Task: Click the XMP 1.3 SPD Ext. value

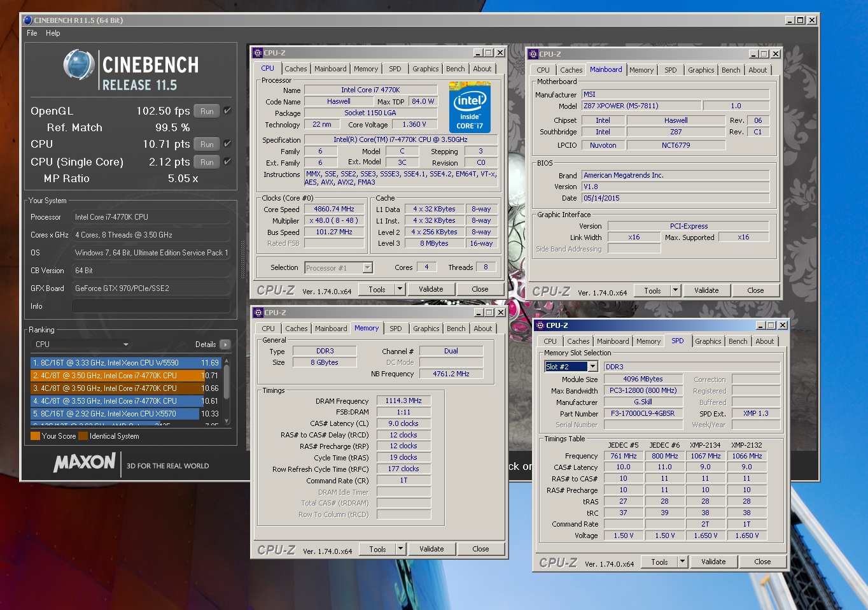Action: 756,414
